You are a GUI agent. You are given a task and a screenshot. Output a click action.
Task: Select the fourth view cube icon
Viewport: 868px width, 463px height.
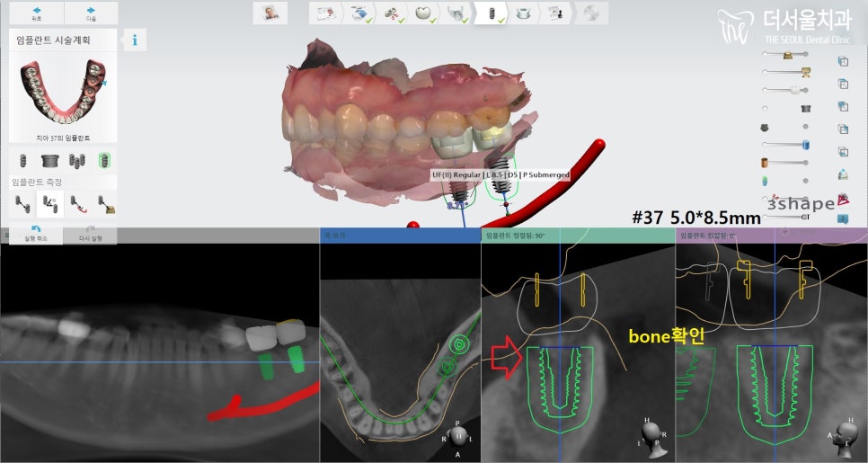point(843,129)
